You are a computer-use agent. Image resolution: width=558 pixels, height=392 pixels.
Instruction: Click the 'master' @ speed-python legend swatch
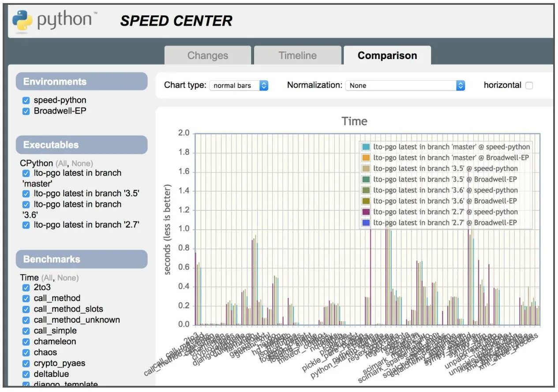(366, 147)
